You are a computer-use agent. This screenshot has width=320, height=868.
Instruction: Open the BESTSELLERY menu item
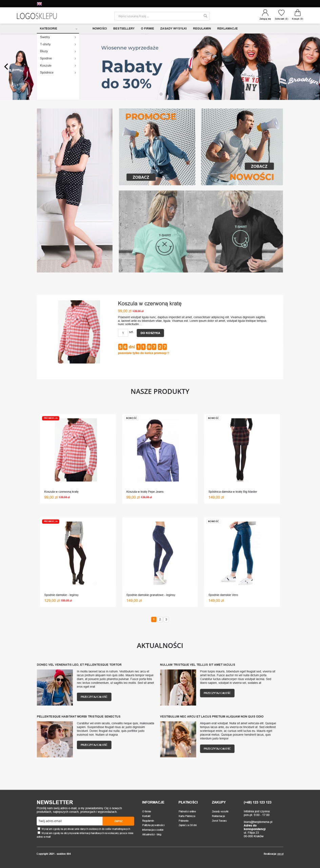pos(124,28)
